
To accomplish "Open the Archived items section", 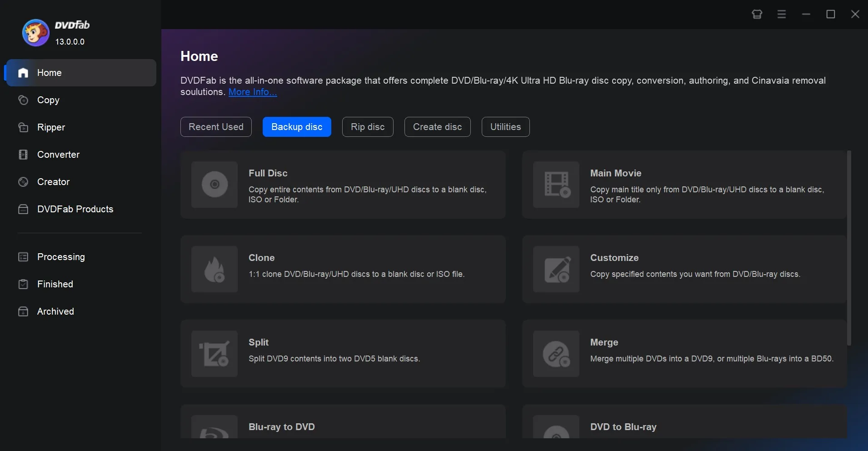I will click(x=55, y=311).
